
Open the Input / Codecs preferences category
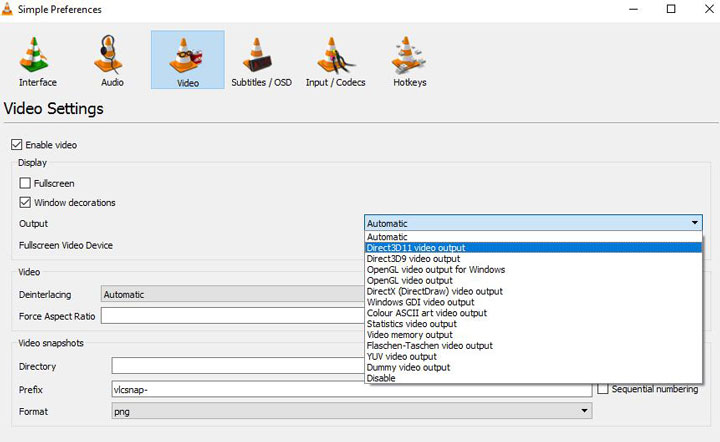(x=335, y=61)
